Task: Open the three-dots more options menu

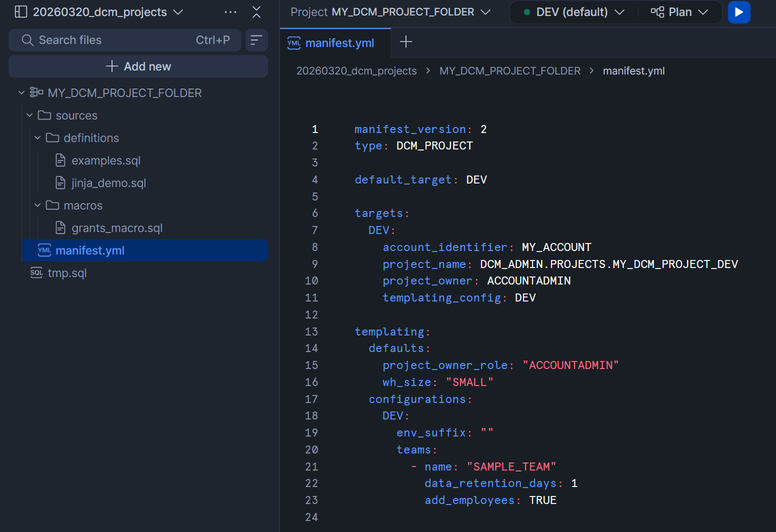Action: point(230,12)
